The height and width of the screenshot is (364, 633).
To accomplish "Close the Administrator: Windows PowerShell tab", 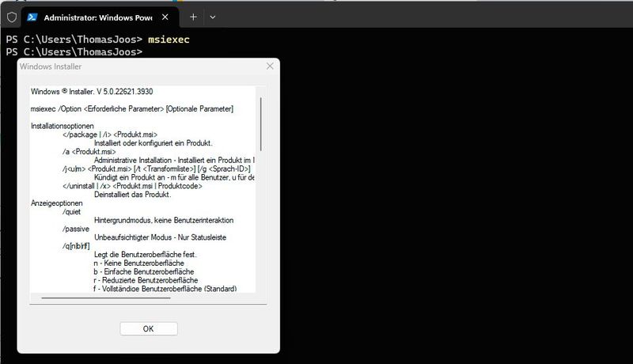I will coord(165,17).
